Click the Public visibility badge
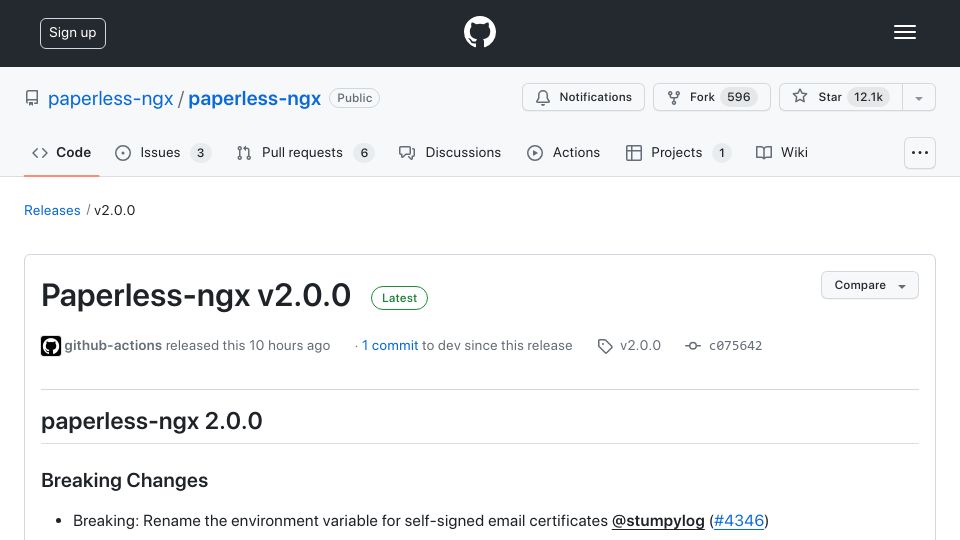This screenshot has width=960, height=540. click(x=354, y=98)
